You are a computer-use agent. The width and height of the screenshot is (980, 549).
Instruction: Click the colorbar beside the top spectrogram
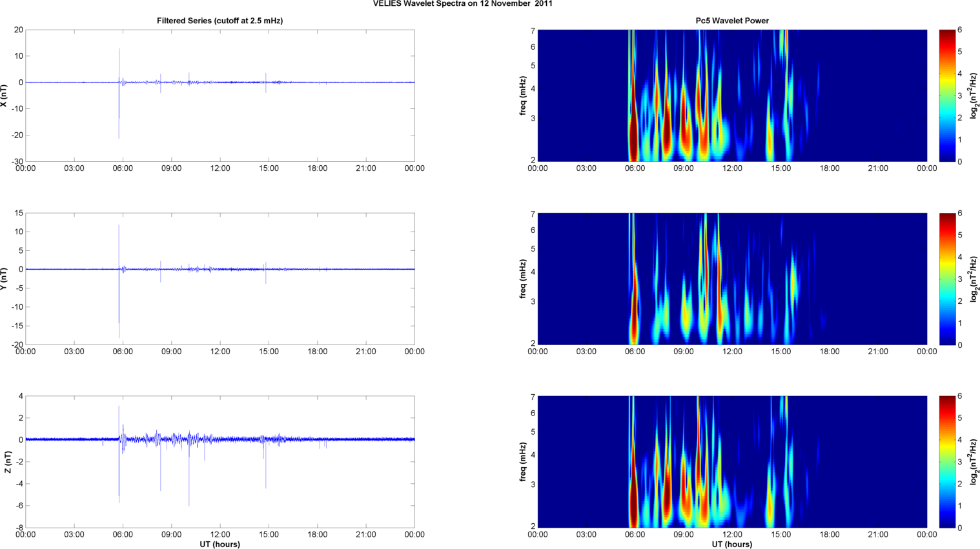click(x=947, y=95)
